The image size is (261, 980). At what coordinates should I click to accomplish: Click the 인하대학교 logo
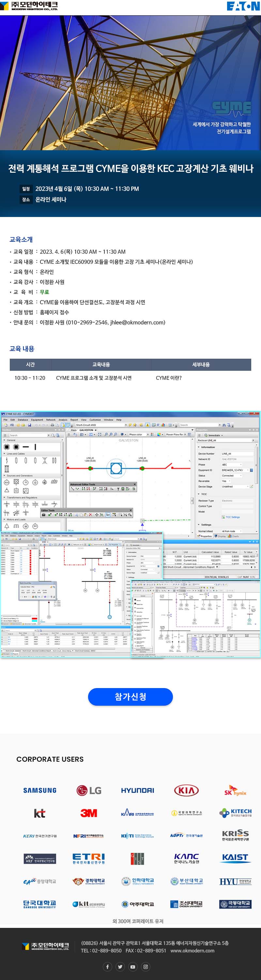coord(138,882)
